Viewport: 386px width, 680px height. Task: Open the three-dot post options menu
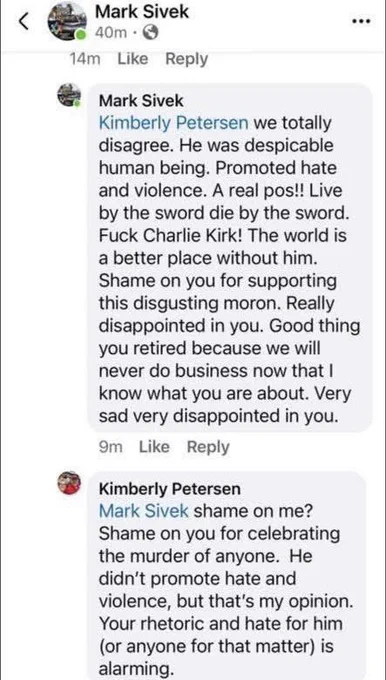[x=361, y=22]
